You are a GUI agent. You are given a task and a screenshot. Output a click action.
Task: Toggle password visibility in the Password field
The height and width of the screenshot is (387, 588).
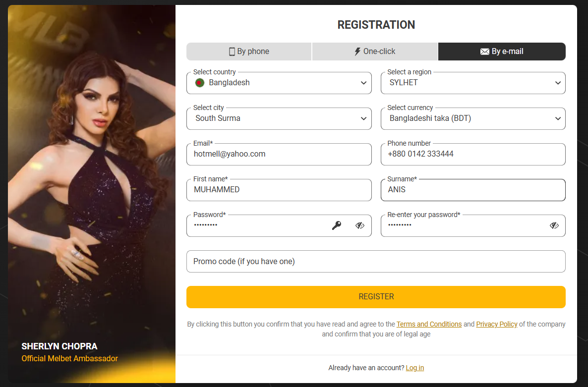point(359,225)
